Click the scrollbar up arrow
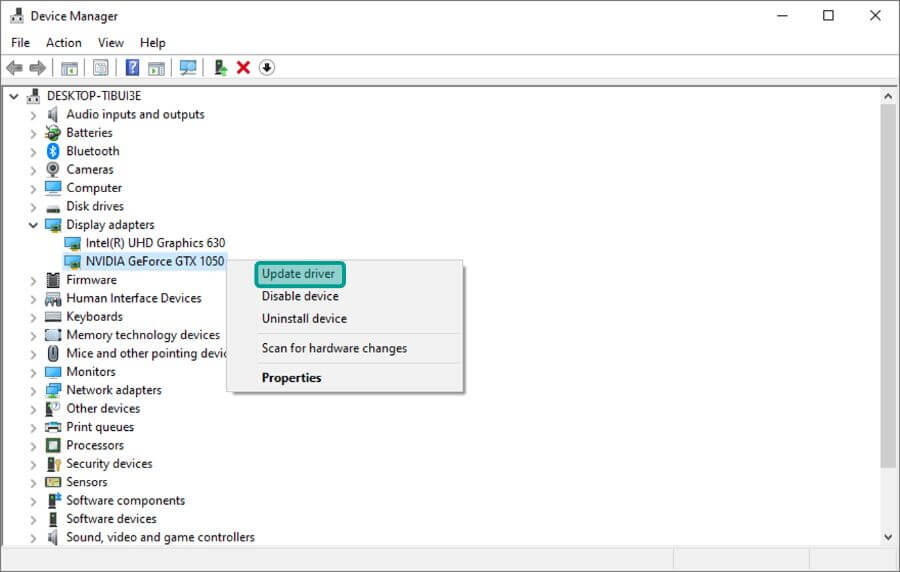 [888, 96]
